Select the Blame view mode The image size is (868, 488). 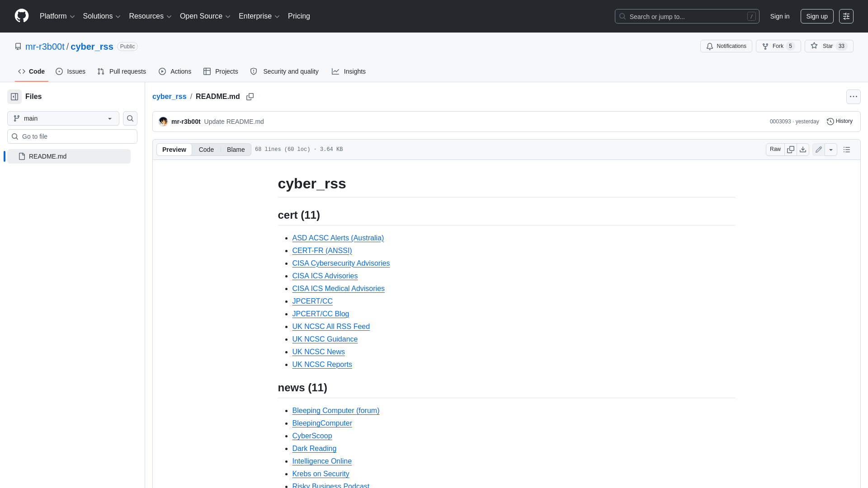236,150
